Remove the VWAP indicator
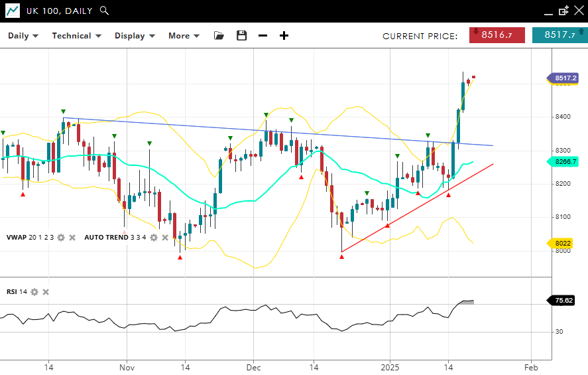The image size is (588, 375). coord(72,238)
